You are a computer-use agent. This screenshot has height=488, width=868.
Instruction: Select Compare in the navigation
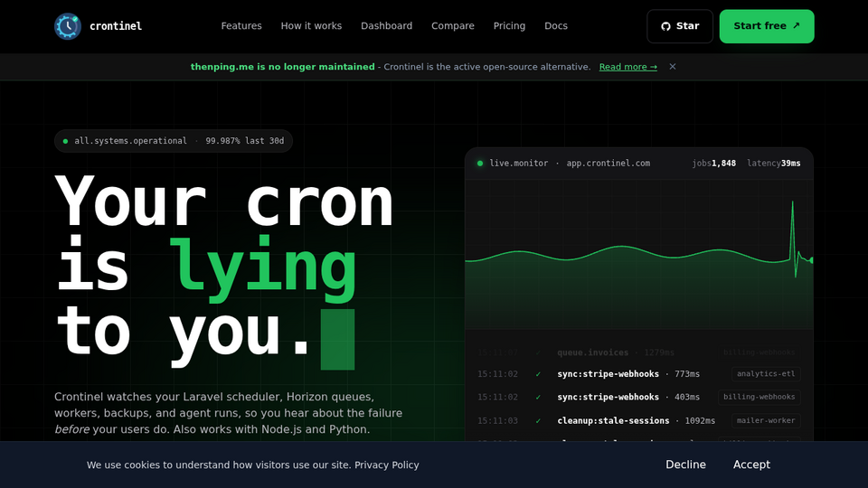pyautogui.click(x=453, y=26)
